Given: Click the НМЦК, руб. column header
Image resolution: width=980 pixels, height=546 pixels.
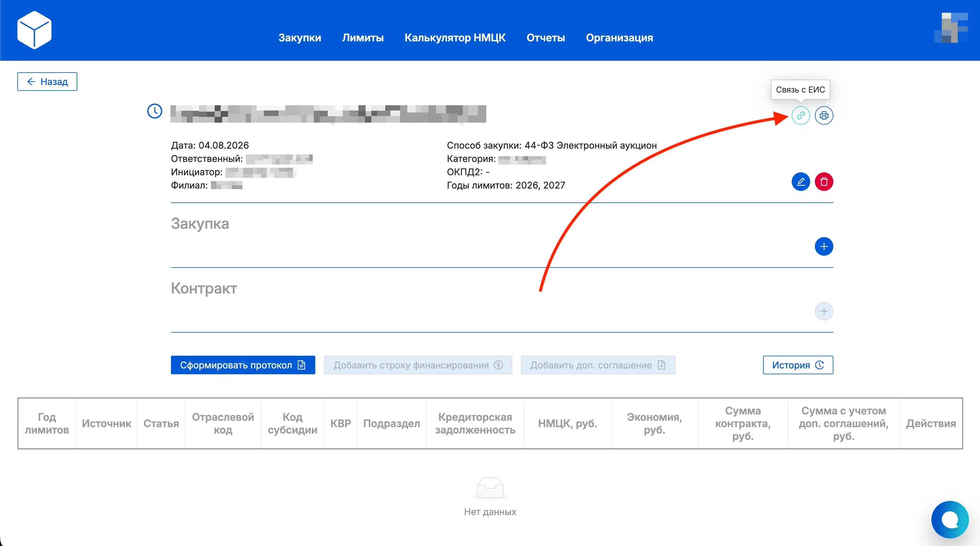Looking at the screenshot, I should [x=568, y=424].
